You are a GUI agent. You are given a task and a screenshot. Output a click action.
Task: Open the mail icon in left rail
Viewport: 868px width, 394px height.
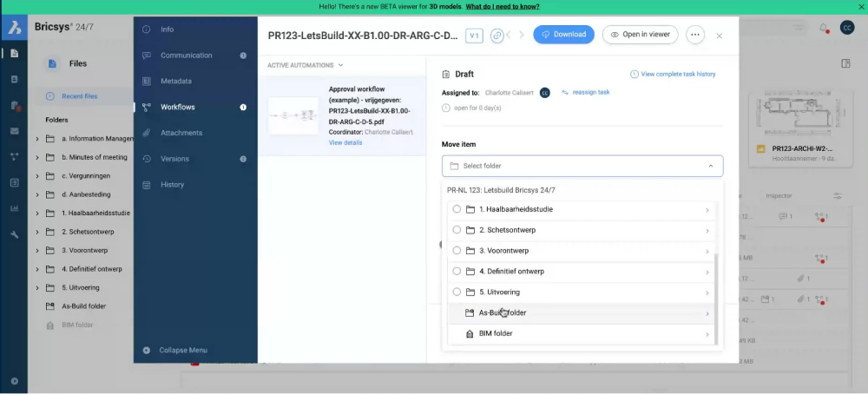click(15, 131)
